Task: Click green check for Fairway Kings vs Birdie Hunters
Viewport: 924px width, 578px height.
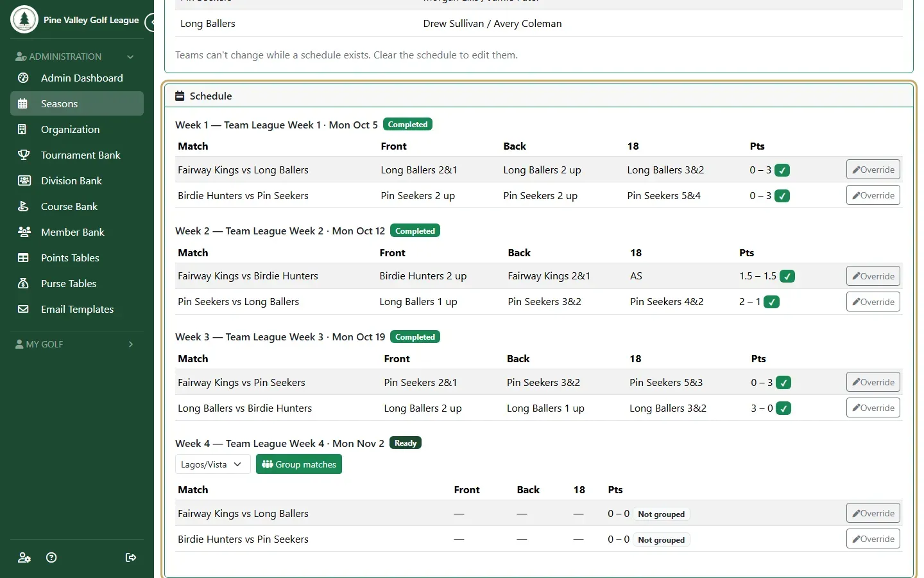Action: click(x=787, y=276)
